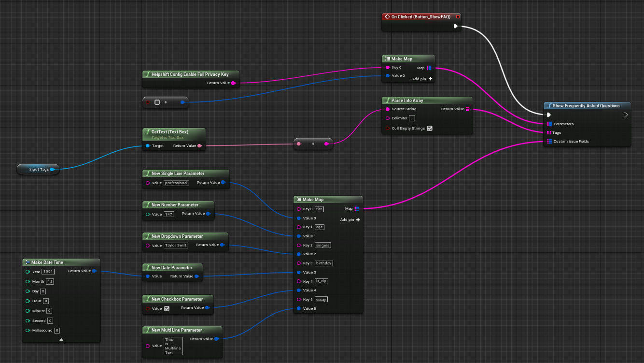Click Parse Into Array Return Value pin
The width and height of the screenshot is (644, 363).
pyautogui.click(x=467, y=109)
